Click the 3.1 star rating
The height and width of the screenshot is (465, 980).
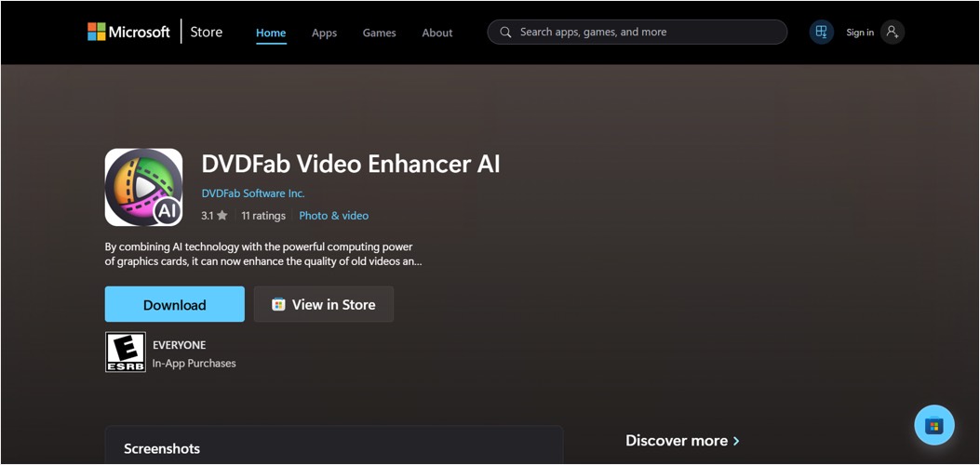point(214,216)
